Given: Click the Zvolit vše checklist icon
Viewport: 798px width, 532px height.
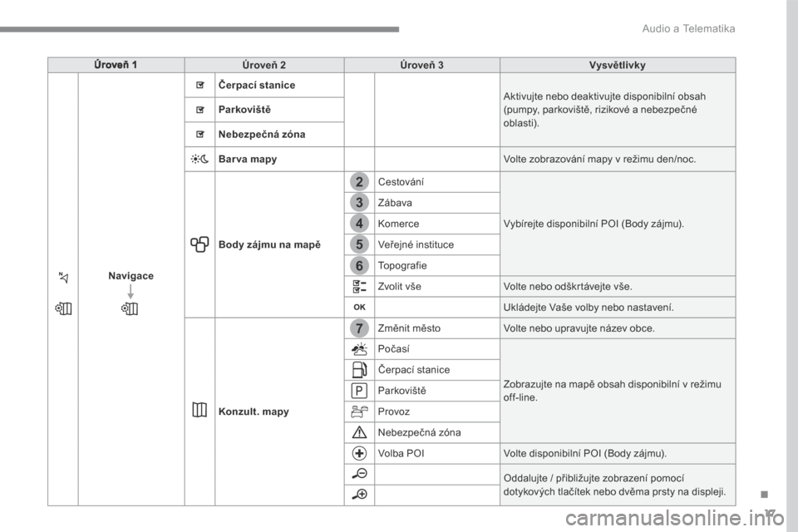Looking at the screenshot, I should [359, 286].
